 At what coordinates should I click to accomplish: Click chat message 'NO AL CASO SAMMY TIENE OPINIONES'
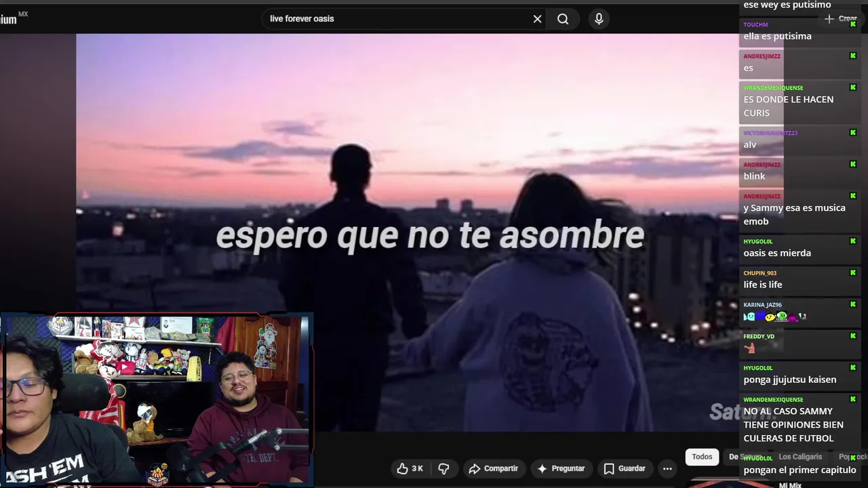tap(793, 424)
